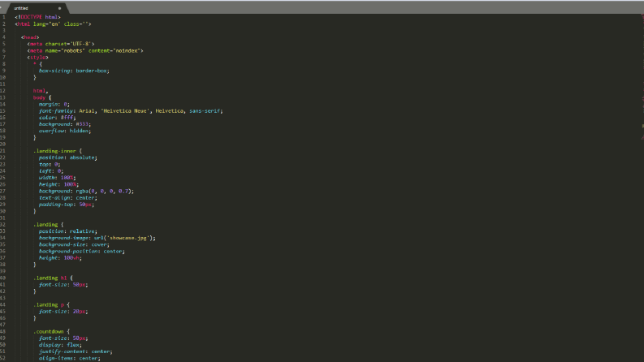Click the 'color: #fff;' declaration

(x=58, y=118)
